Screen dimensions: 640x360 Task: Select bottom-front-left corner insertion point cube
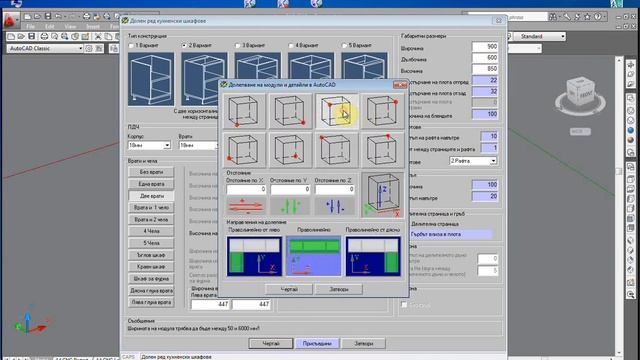pyautogui.click(x=244, y=111)
